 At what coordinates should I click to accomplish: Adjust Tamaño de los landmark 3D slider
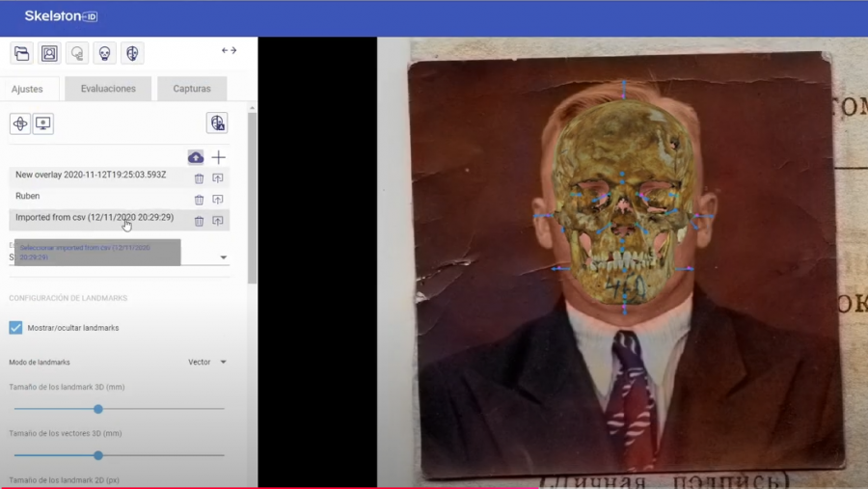click(98, 409)
